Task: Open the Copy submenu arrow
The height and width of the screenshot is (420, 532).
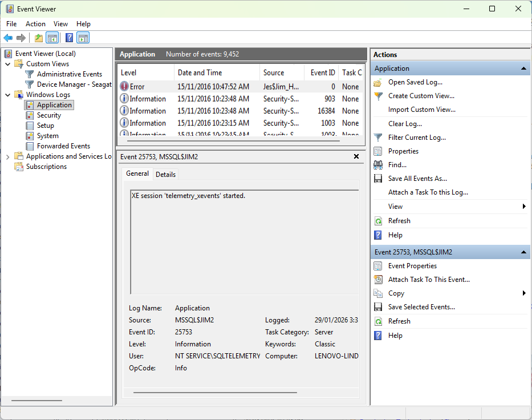Action: pyautogui.click(x=524, y=293)
